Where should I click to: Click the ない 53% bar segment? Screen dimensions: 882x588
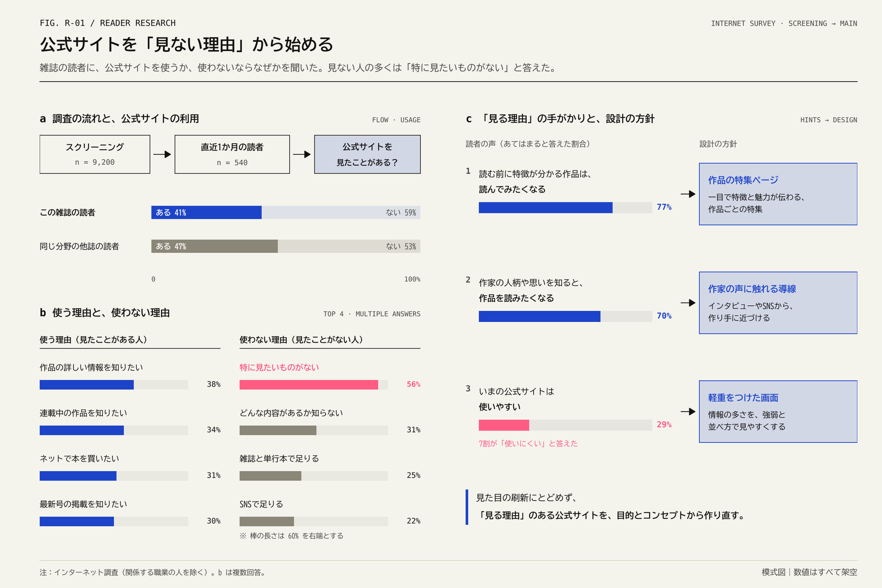pos(349,247)
